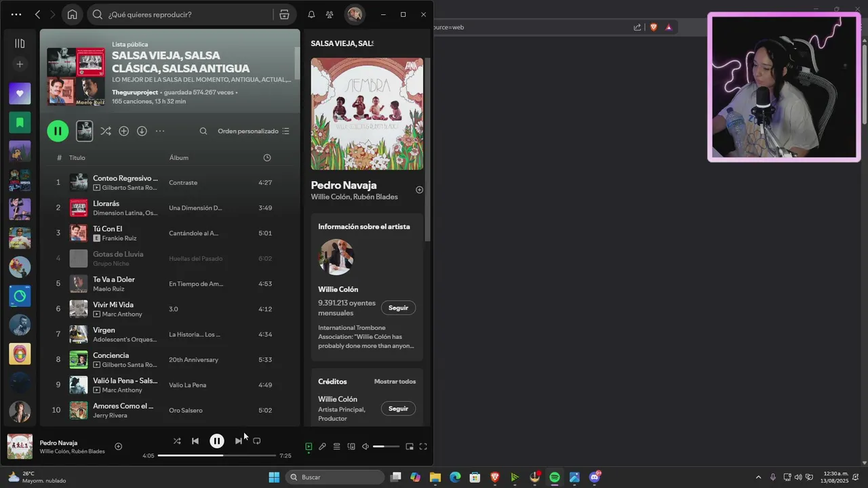Click Mostrar todos credits link
Viewport: 868px width, 488px height.
[x=395, y=382]
